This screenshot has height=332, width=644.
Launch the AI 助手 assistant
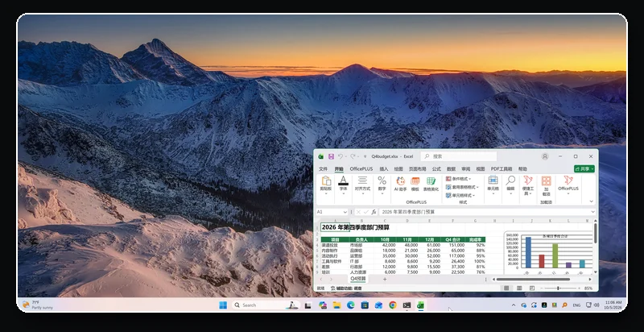tap(400, 184)
